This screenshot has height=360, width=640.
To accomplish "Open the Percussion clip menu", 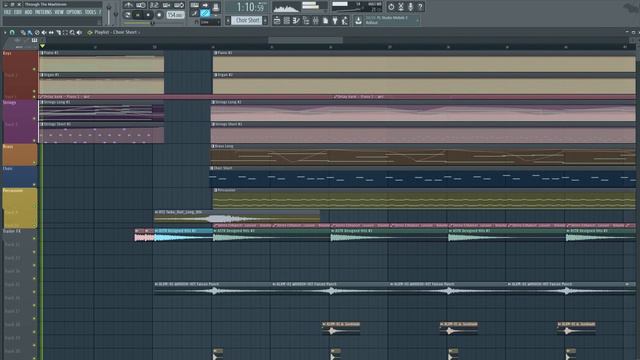I will point(215,190).
